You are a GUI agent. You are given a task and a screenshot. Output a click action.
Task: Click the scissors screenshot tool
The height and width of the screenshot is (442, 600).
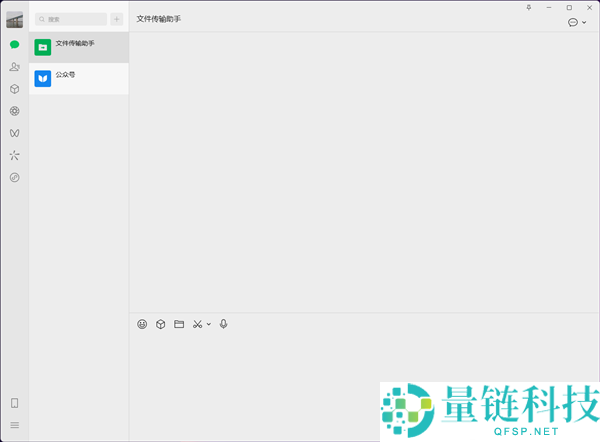pos(197,324)
